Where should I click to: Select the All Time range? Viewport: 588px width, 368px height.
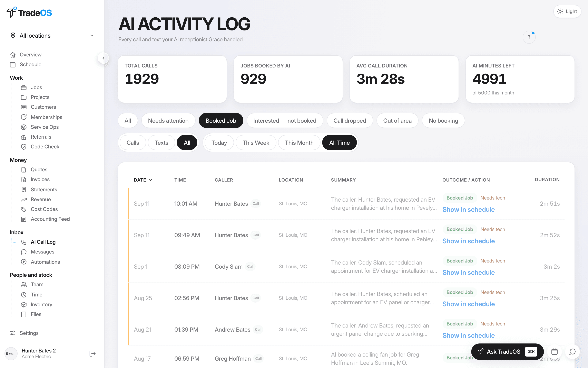click(x=340, y=143)
